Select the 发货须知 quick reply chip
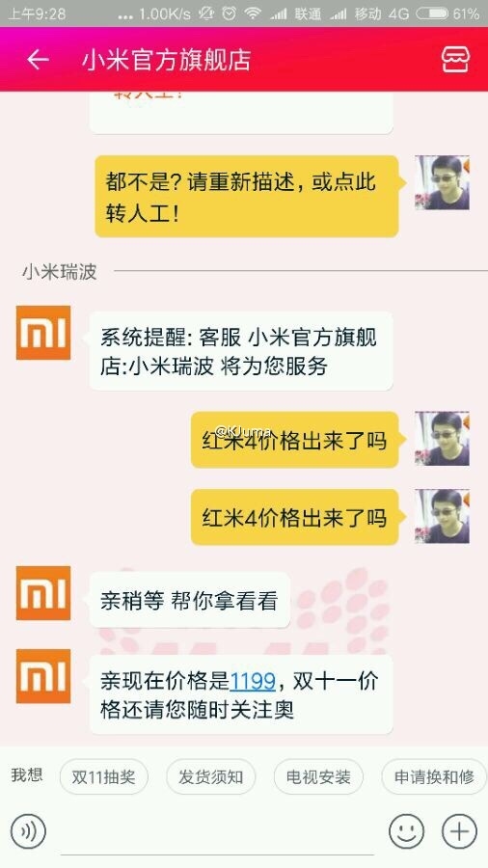This screenshot has height=868, width=488. coord(211,776)
